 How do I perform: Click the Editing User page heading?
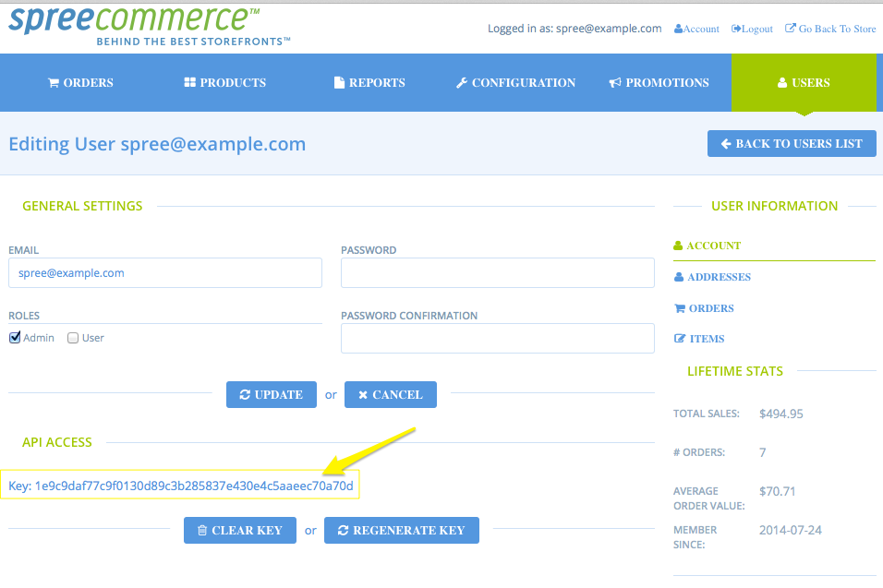click(157, 144)
